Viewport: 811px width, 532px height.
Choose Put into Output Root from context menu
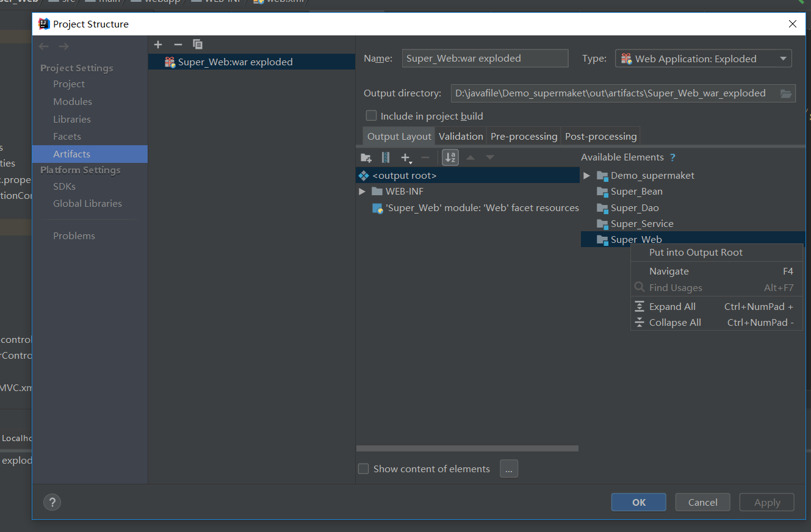pyautogui.click(x=695, y=252)
